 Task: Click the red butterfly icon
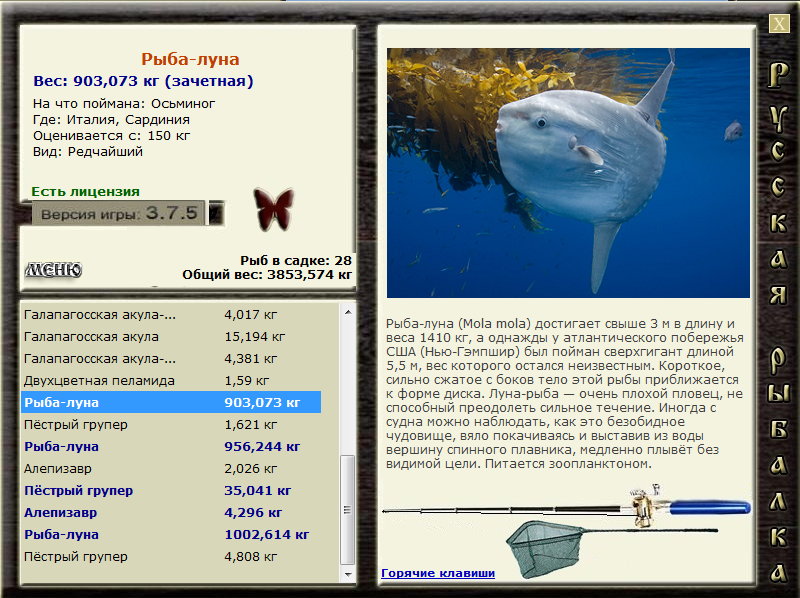[x=274, y=209]
